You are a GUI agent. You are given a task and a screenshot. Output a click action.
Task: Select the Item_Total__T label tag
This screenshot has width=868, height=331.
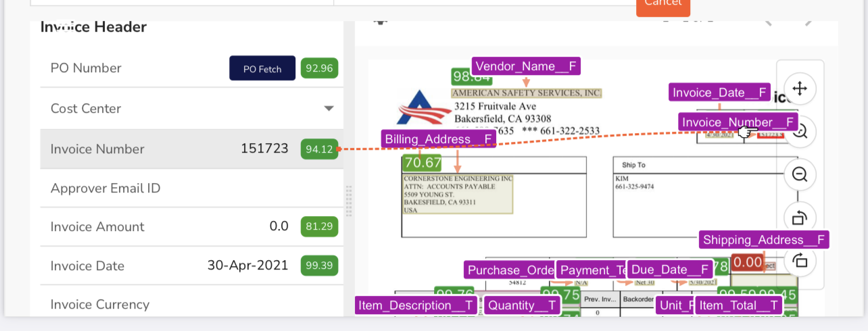[739, 305]
